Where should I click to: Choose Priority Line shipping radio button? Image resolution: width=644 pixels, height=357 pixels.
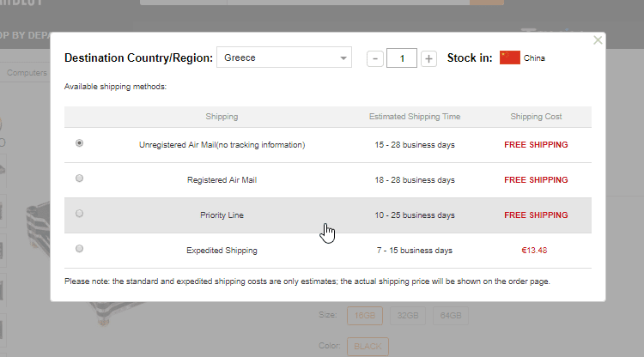coord(80,214)
